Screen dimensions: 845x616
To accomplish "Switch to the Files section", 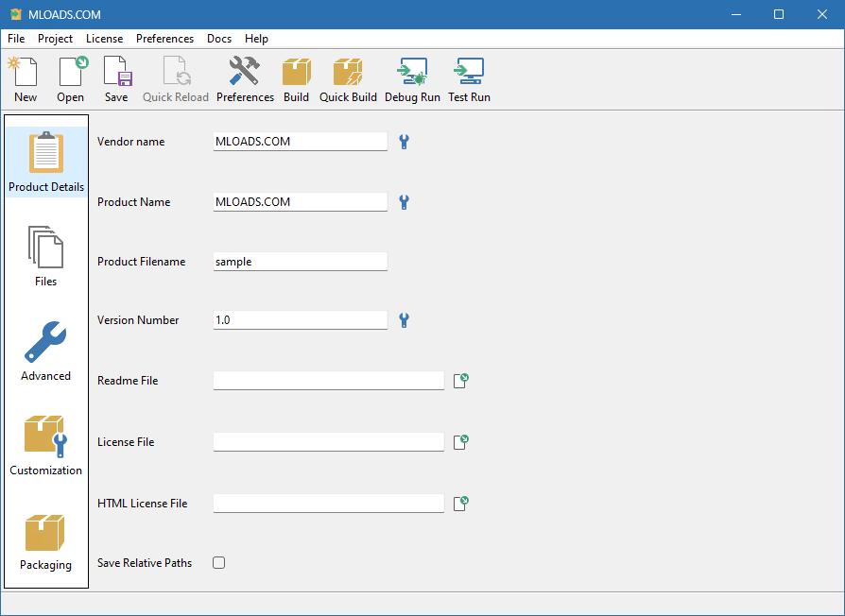I will [x=46, y=256].
